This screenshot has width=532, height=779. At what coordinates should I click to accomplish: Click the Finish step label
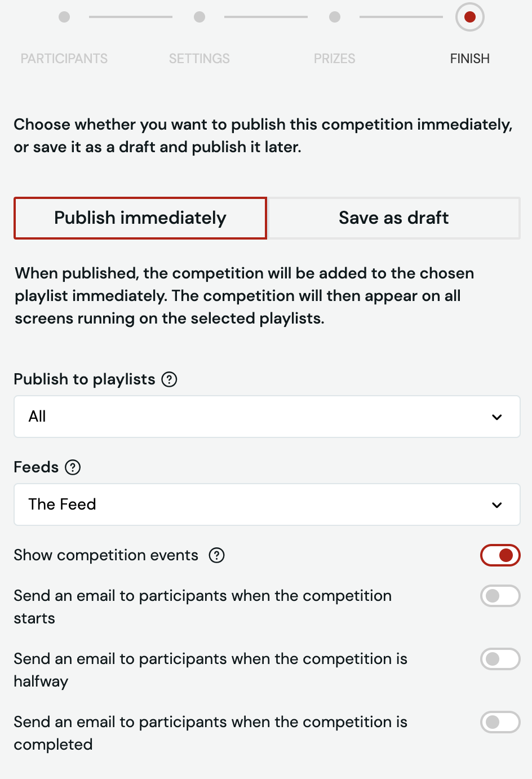(470, 59)
